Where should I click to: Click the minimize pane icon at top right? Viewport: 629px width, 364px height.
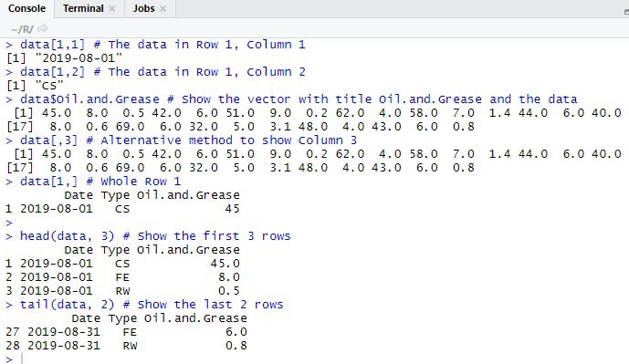click(x=625, y=12)
